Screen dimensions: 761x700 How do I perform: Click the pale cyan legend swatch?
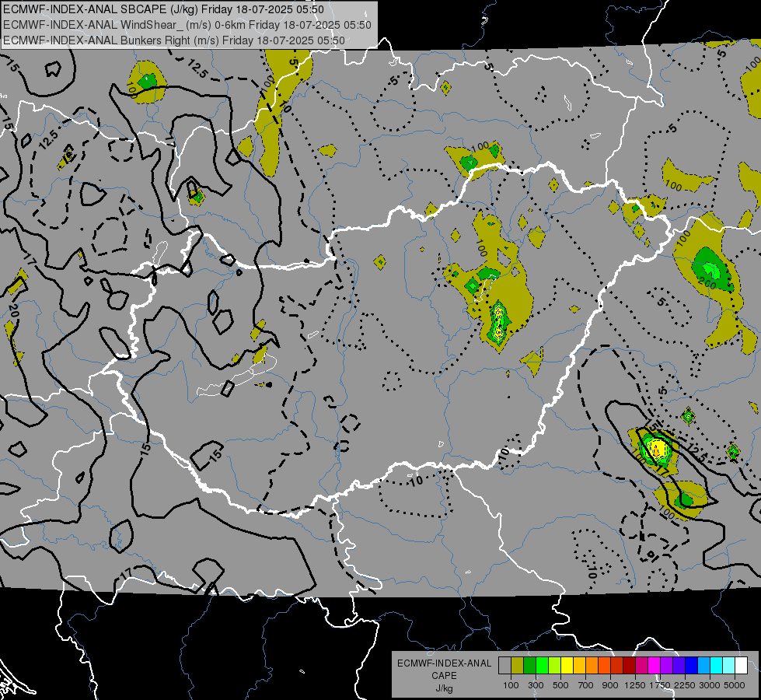(x=729, y=666)
